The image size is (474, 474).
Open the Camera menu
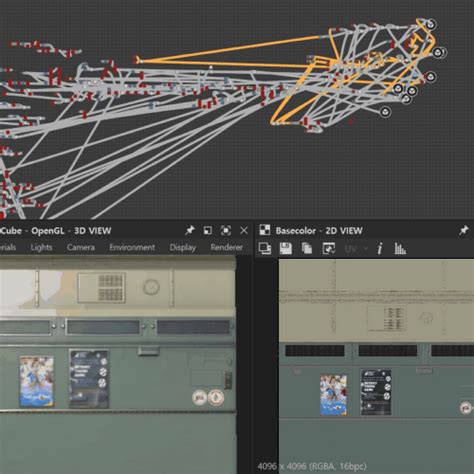pyautogui.click(x=81, y=247)
